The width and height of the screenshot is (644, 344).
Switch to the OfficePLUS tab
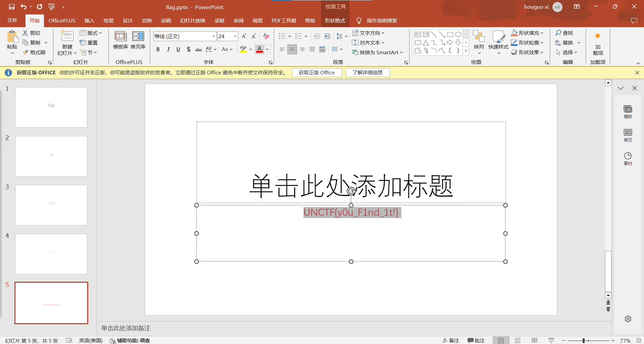point(62,20)
